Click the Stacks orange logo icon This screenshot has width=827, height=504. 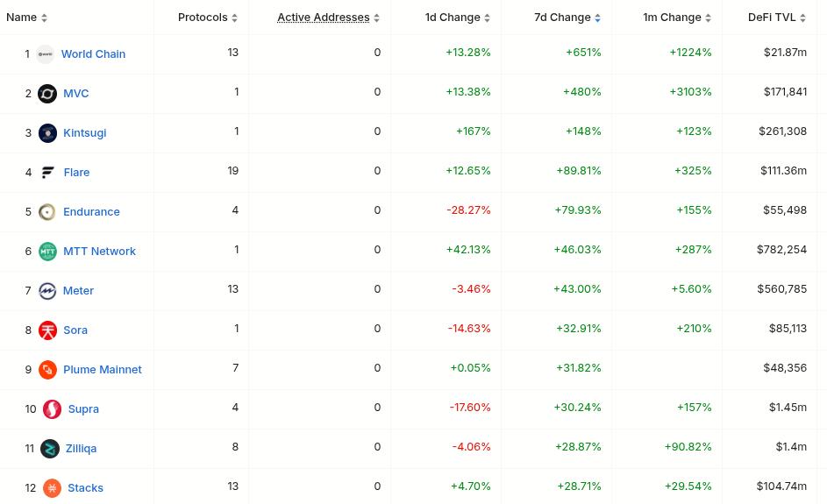(x=52, y=488)
